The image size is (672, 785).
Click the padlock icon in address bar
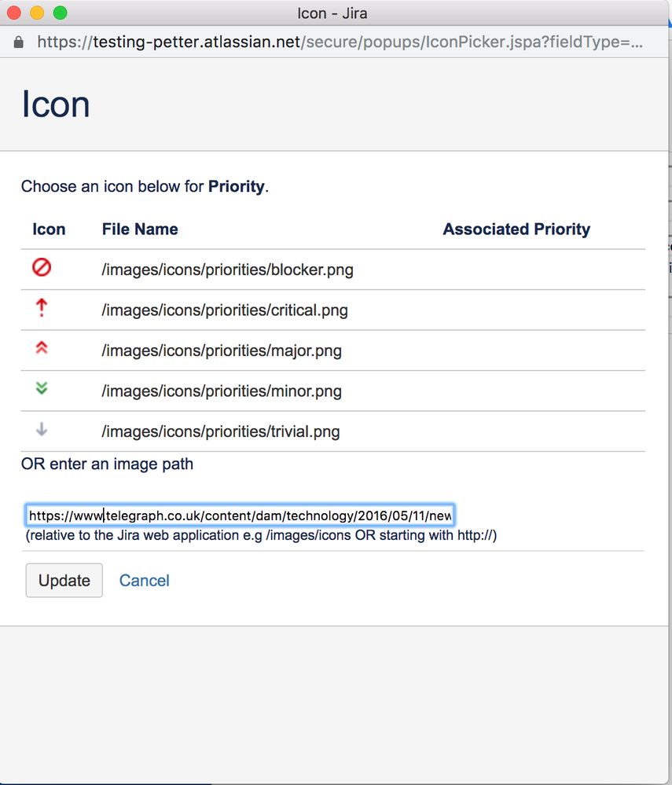[17, 42]
